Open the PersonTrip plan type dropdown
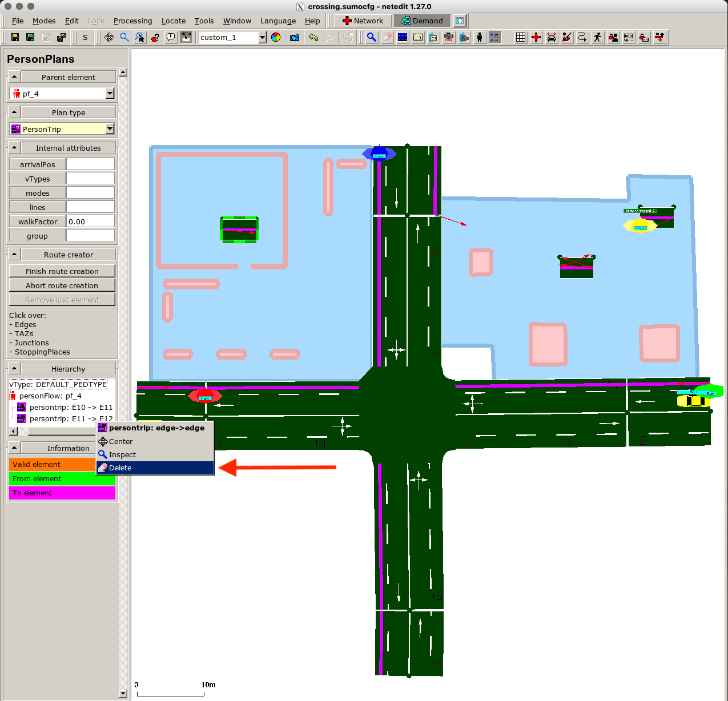Viewport: 728px width, 701px height. pyautogui.click(x=110, y=128)
